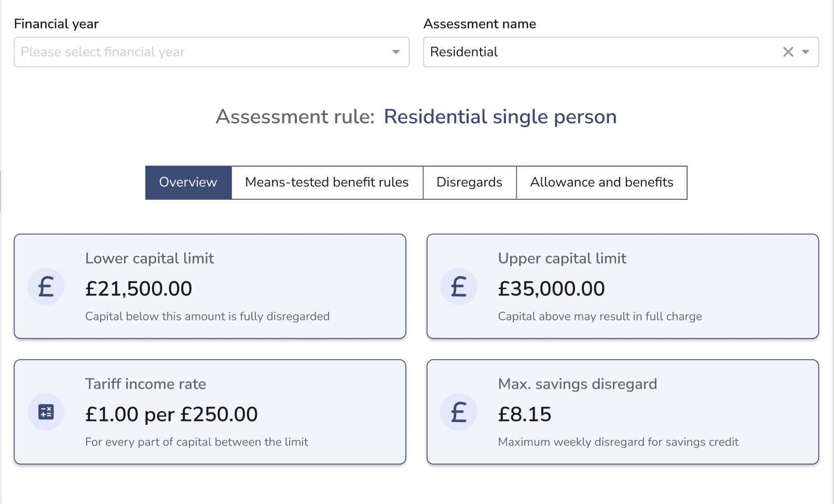Open the financial year select field

click(x=202, y=52)
